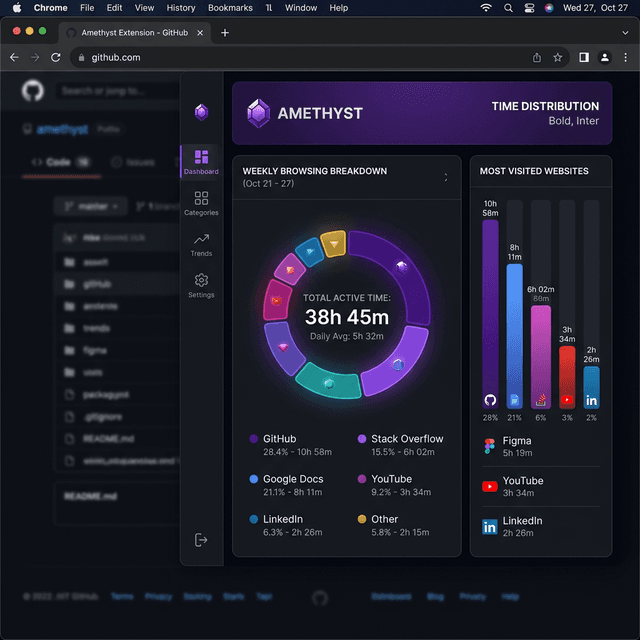
Task: Open the Categories section
Action: pyautogui.click(x=201, y=203)
